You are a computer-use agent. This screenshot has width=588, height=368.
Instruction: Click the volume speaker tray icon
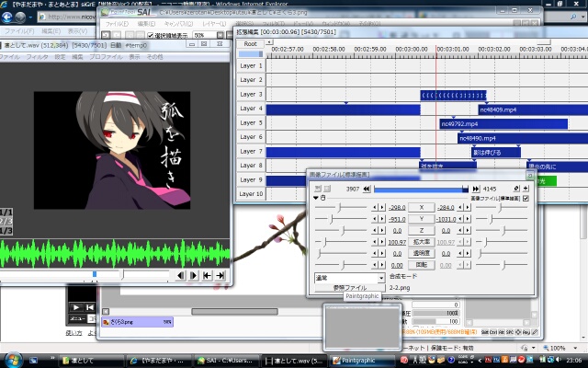pyautogui.click(x=558, y=360)
